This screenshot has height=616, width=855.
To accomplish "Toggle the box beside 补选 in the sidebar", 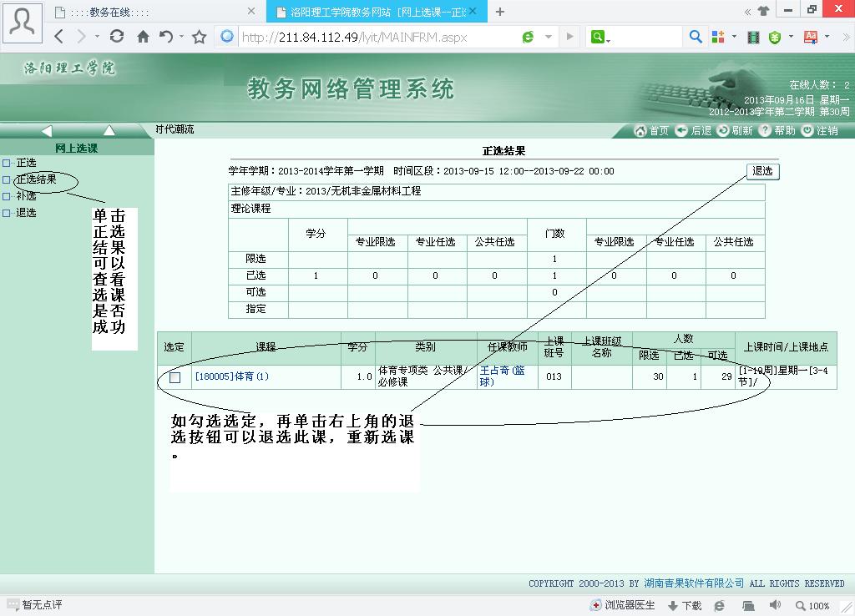I will pos(7,196).
